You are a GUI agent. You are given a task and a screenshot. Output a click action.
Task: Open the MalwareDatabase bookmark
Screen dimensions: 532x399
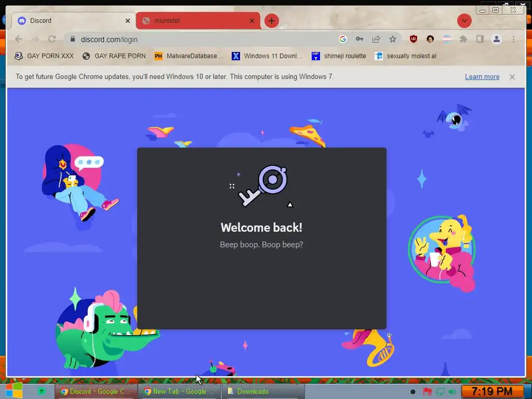click(x=188, y=56)
